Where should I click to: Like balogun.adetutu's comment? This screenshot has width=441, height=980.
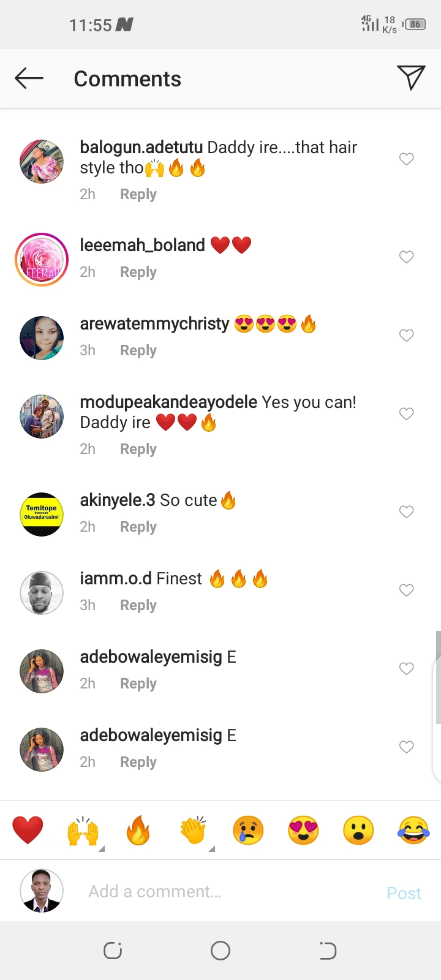pyautogui.click(x=407, y=159)
